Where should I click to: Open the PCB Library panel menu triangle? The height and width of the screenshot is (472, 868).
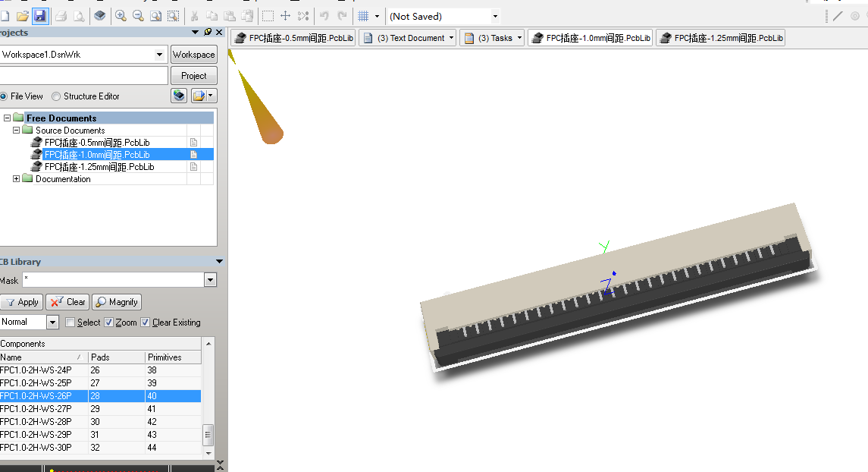pyautogui.click(x=219, y=262)
